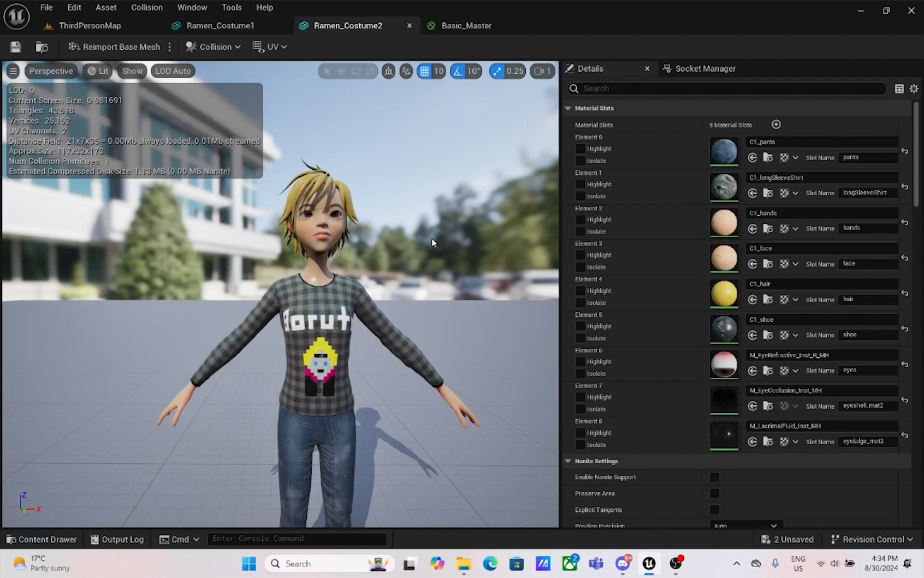Enable Isolate for Element 6
The image size is (924, 578).
click(x=580, y=373)
